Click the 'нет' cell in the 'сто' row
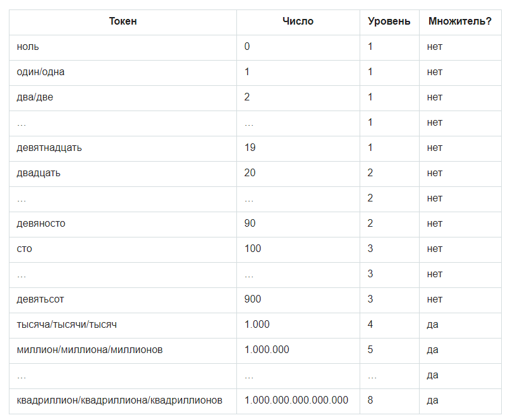Image resolution: width=510 pixels, height=420 pixels. (x=435, y=249)
